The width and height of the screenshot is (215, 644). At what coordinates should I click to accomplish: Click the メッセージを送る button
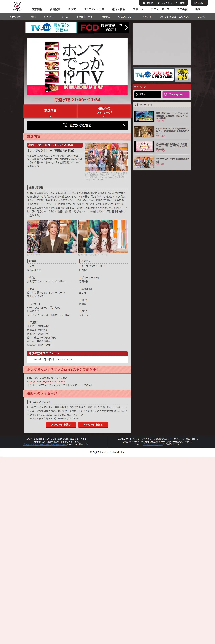tap(93, 425)
